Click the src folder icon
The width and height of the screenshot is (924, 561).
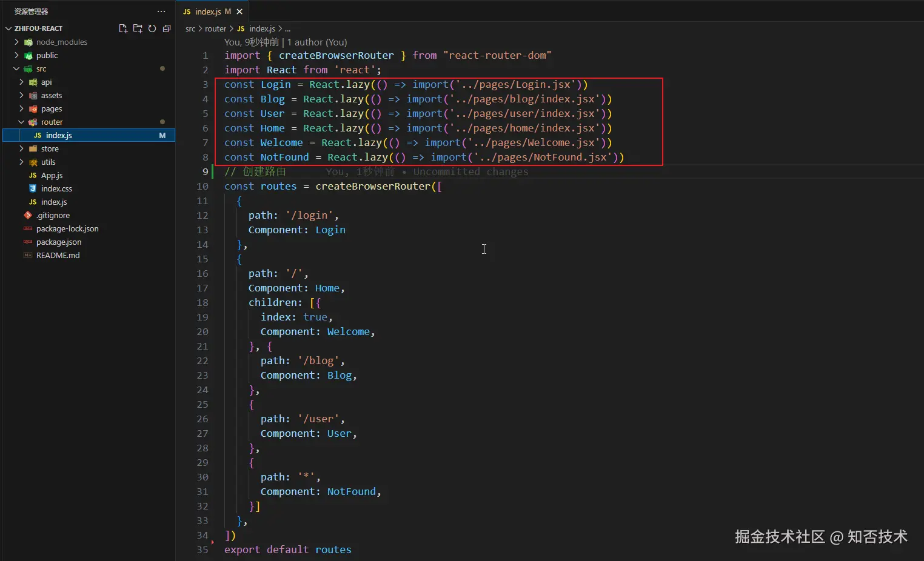[28, 69]
